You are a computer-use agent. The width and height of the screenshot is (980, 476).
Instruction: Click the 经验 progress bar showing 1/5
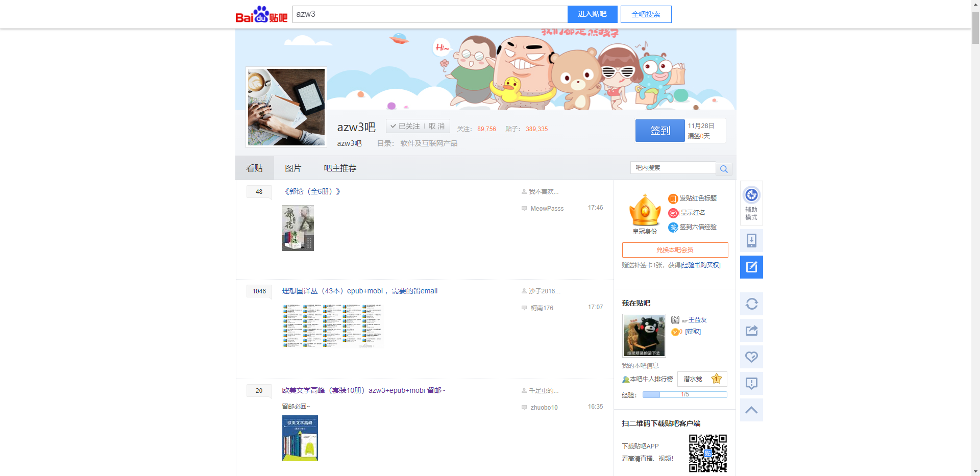coord(685,394)
